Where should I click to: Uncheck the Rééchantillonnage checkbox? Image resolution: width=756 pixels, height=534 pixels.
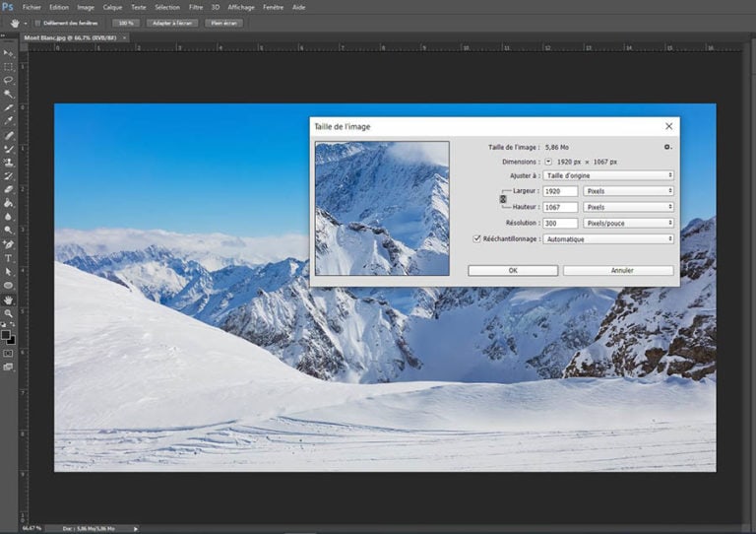pyautogui.click(x=477, y=238)
